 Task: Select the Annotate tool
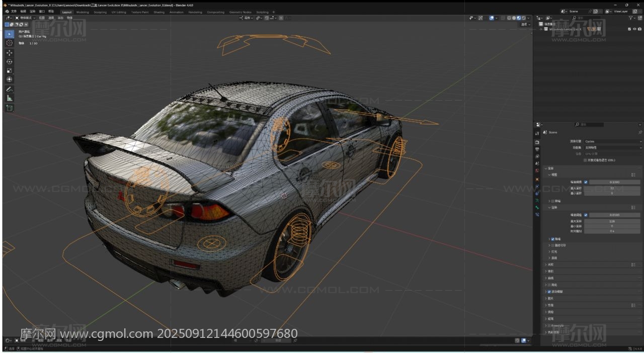pyautogui.click(x=9, y=89)
